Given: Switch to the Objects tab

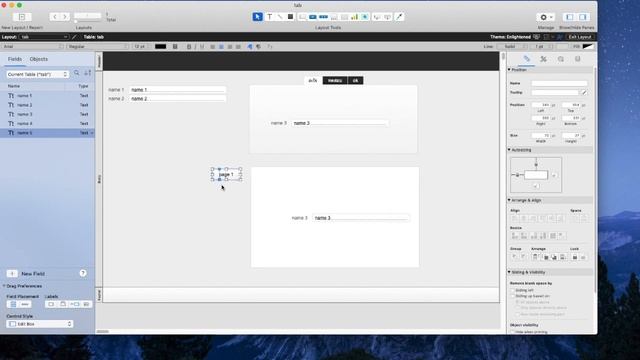Looking at the screenshot, I should pyautogui.click(x=39, y=59).
